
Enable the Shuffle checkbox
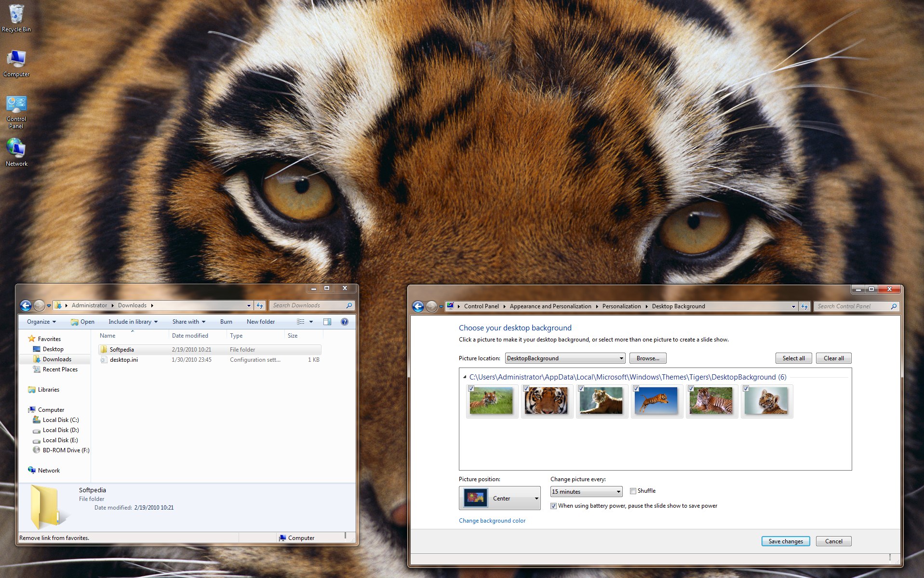pos(633,491)
